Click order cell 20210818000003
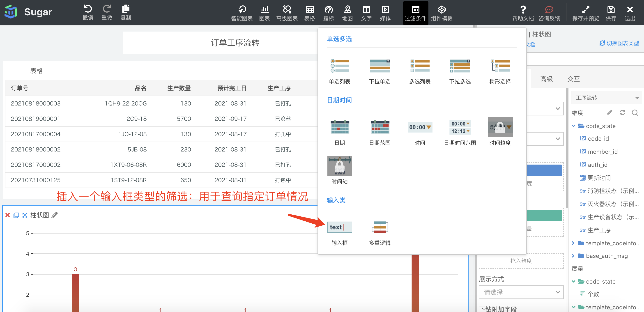This screenshot has height=312, width=644. pyautogui.click(x=35, y=103)
